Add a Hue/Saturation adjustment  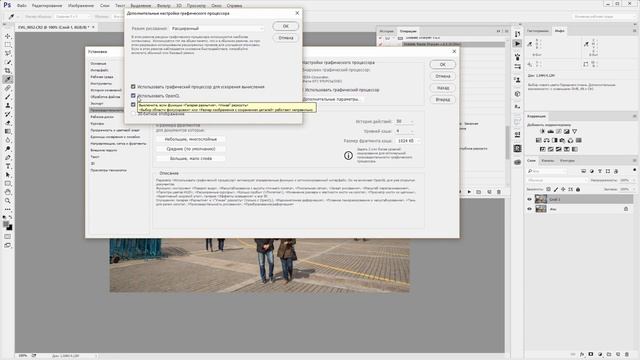coord(539,140)
